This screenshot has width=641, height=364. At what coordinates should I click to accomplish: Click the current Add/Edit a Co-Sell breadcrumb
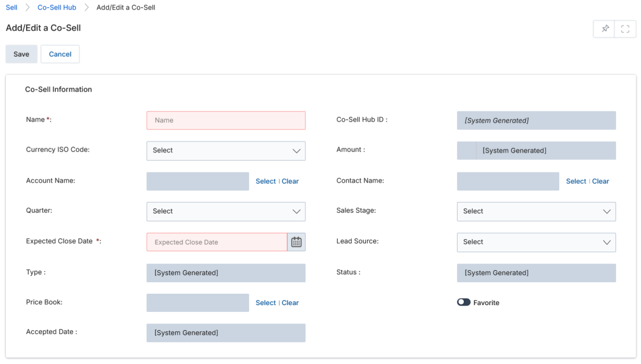(126, 7)
